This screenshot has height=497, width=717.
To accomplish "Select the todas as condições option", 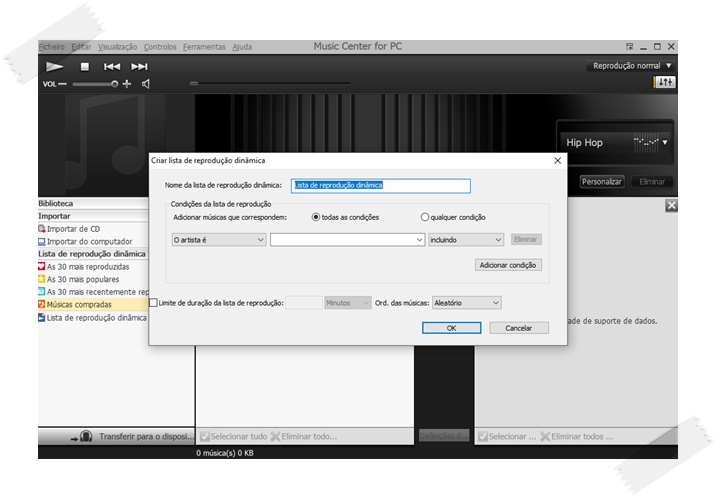I will tap(316, 217).
